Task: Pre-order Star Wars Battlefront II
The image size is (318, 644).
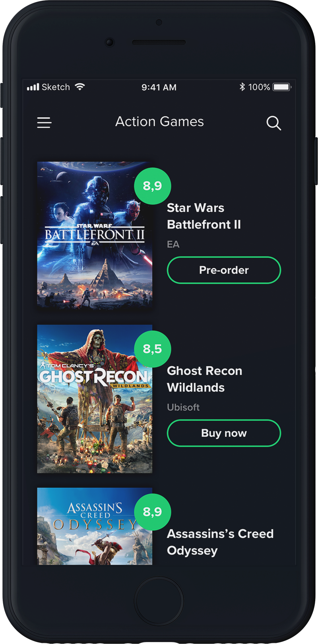Action: [x=224, y=270]
